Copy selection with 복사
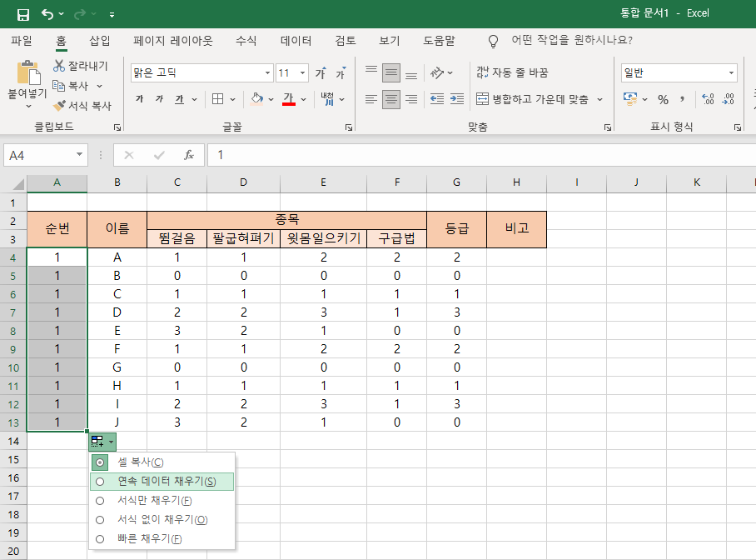Image resolution: width=756 pixels, height=560 pixels. tap(71, 86)
